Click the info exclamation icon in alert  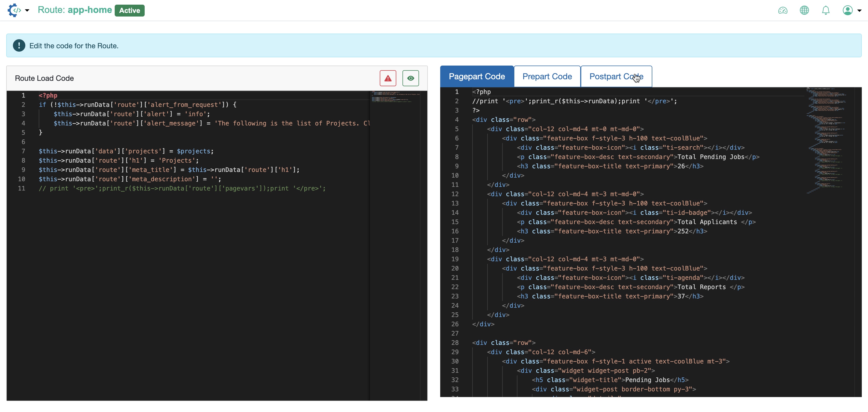pos(19,45)
